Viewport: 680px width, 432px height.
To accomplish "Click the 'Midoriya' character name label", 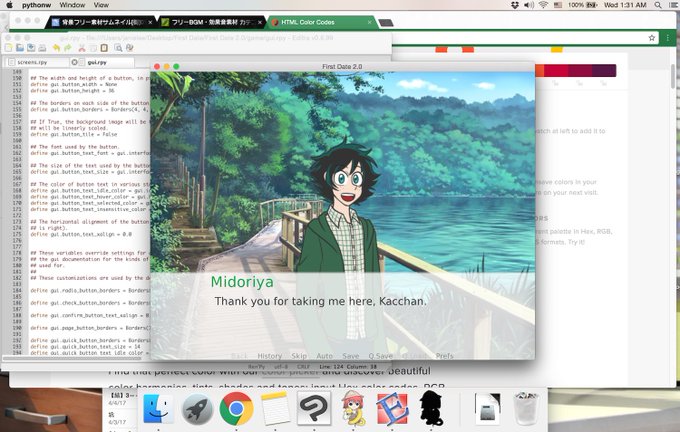I will pyautogui.click(x=242, y=282).
